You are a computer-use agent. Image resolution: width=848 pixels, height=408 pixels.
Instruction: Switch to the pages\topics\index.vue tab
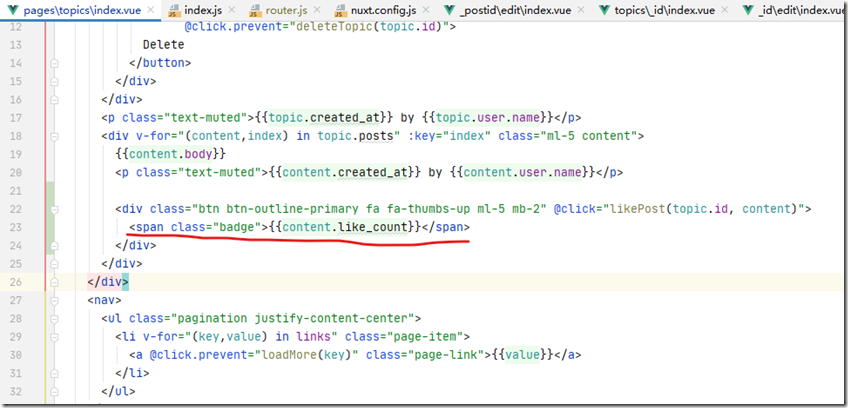click(x=76, y=10)
